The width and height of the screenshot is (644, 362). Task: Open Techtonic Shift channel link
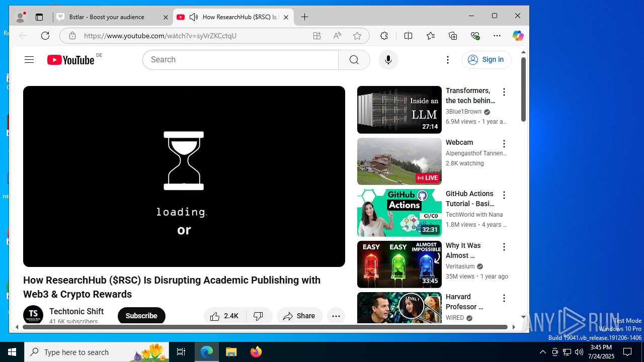point(76,311)
